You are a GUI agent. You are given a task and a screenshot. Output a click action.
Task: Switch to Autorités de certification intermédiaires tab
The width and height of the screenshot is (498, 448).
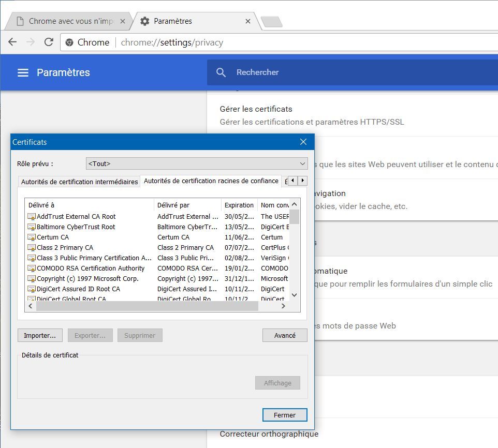click(x=79, y=182)
